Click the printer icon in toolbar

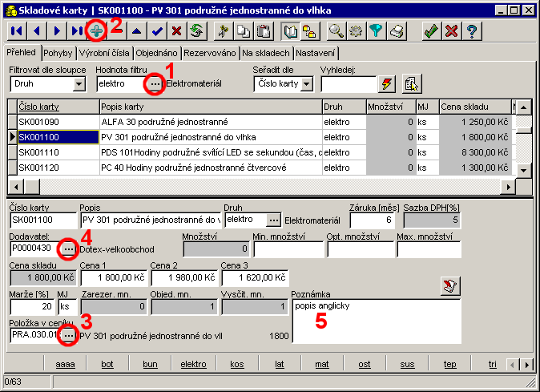(395, 31)
